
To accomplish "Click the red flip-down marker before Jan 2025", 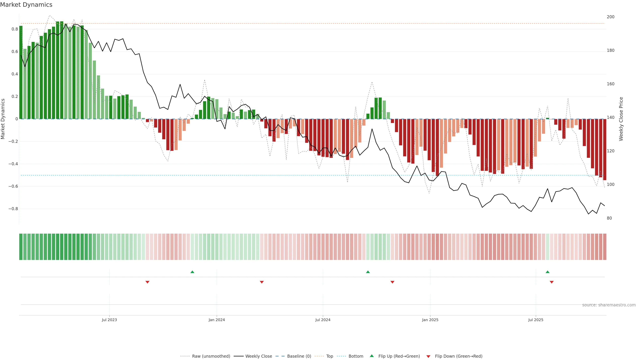I will tap(392, 282).
